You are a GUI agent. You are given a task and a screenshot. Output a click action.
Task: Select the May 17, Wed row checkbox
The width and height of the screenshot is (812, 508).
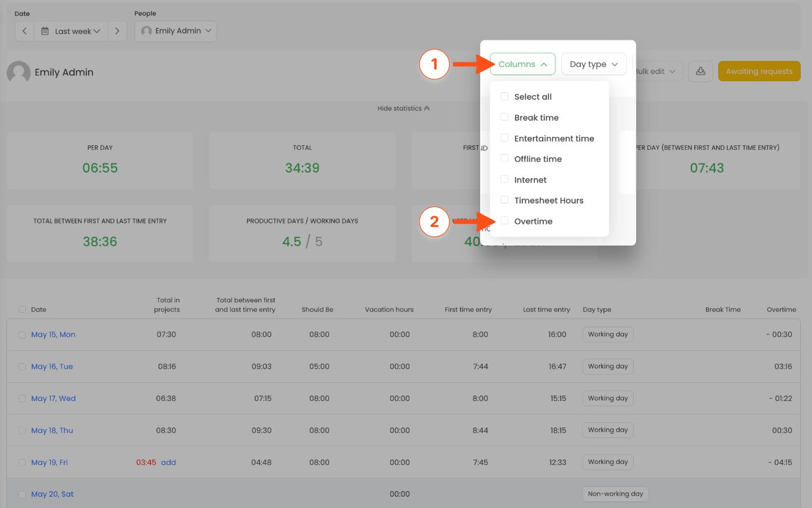tap(22, 398)
